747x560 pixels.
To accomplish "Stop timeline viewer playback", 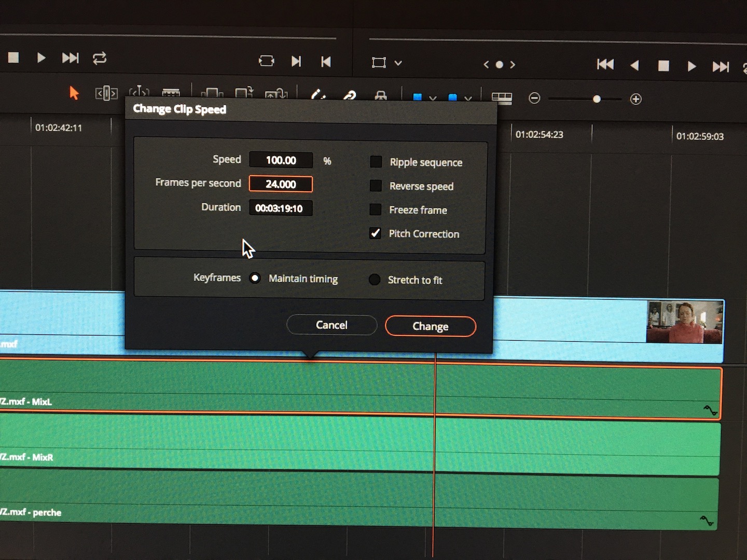I will pyautogui.click(x=663, y=66).
